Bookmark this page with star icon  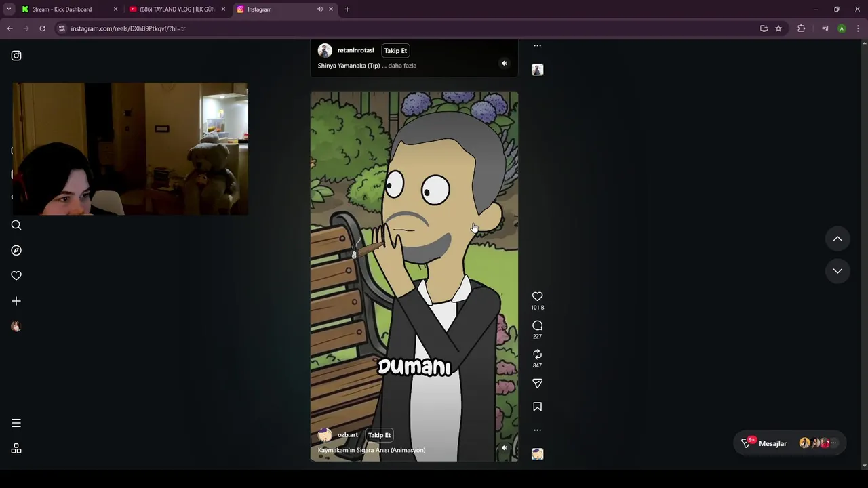pyautogui.click(x=778, y=28)
